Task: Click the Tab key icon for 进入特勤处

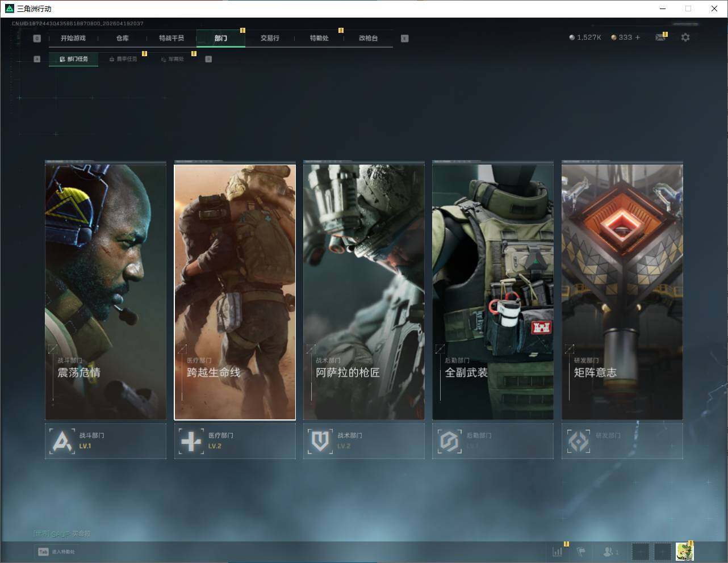Action: tap(43, 552)
